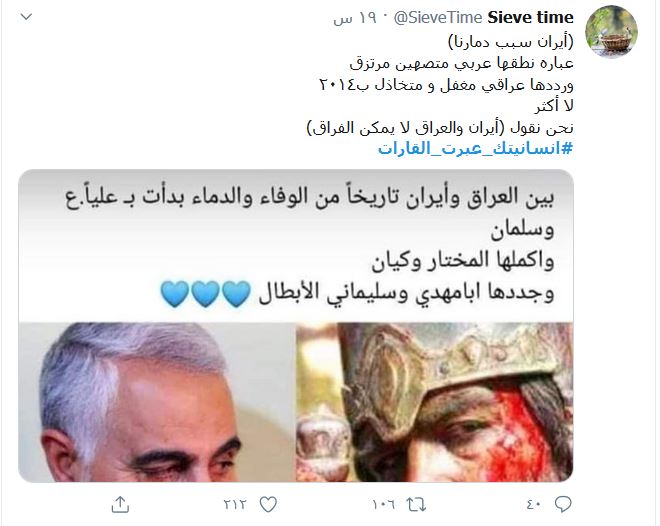Click the Sieve time profile avatar
The height and width of the screenshot is (526, 660).
tap(612, 32)
